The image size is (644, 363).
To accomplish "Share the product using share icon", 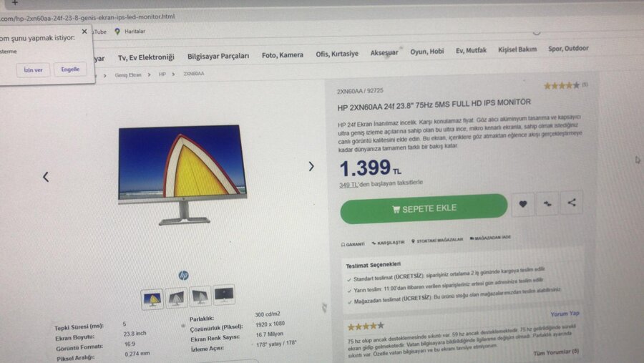I will tap(571, 202).
